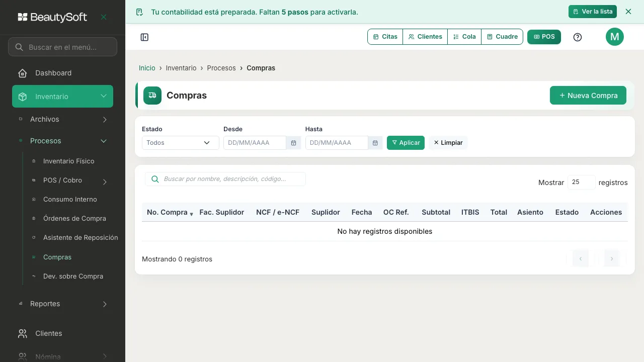644x362 pixels.
Task: Click the Clientes people icon in sidebar
Action: [x=23, y=334]
